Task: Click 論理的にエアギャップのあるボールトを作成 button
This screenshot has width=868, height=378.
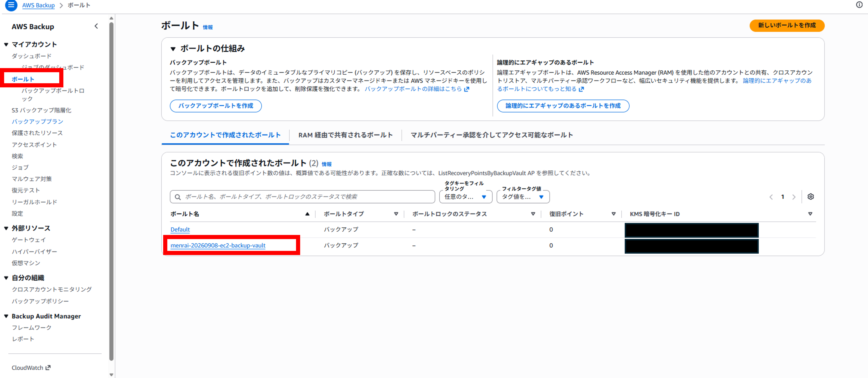Action: pos(563,106)
